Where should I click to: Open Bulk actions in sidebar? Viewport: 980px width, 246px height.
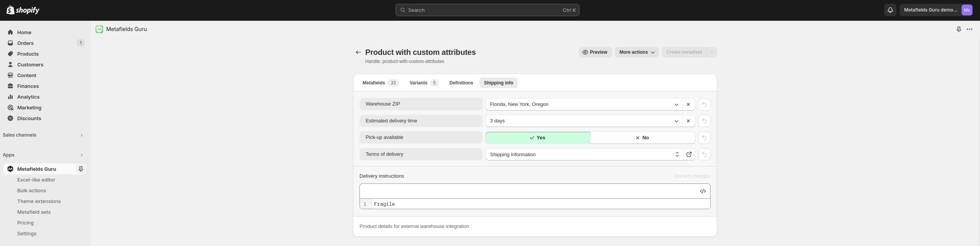(31, 190)
